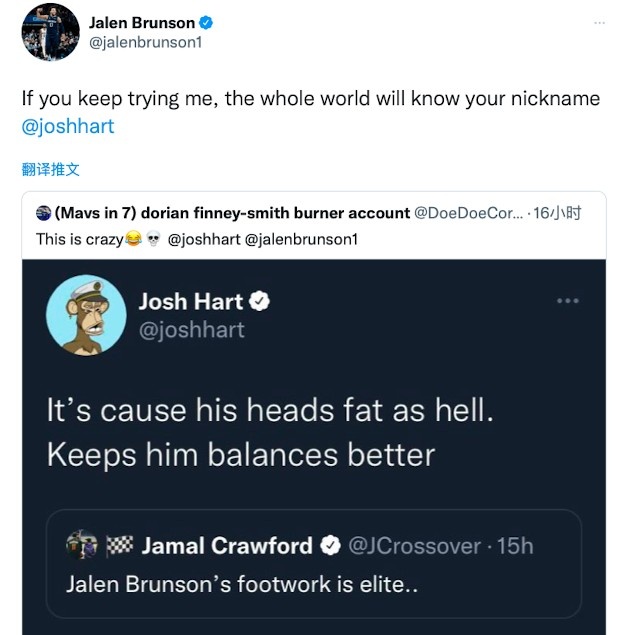622x635 pixels.
Task: Open the @DoeDoeCor... handle in the quoted tweet
Action: click(469, 213)
